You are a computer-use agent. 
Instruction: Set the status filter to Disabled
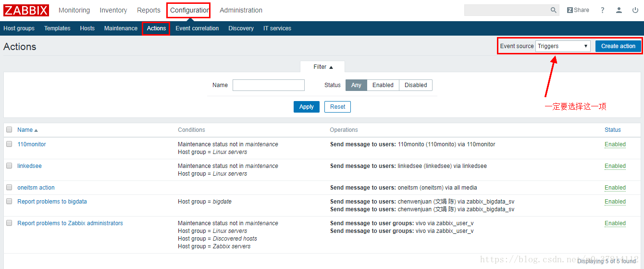(416, 85)
